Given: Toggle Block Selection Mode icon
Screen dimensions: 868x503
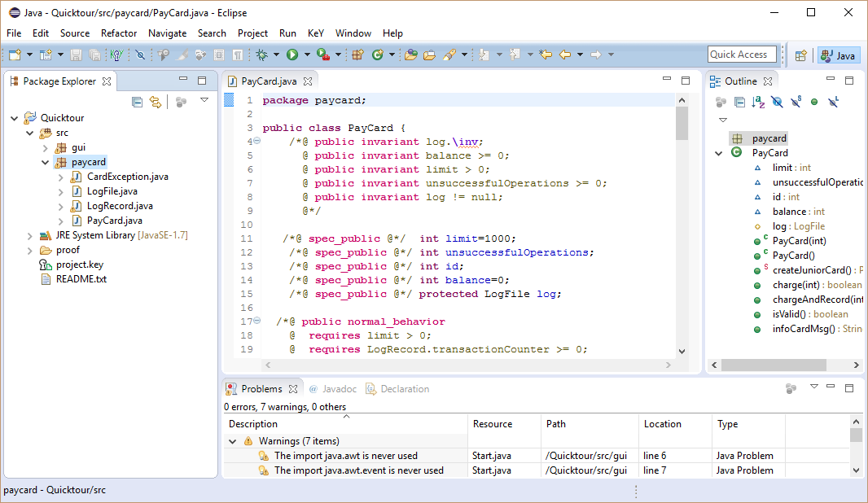Looking at the screenshot, I should click(219, 55).
